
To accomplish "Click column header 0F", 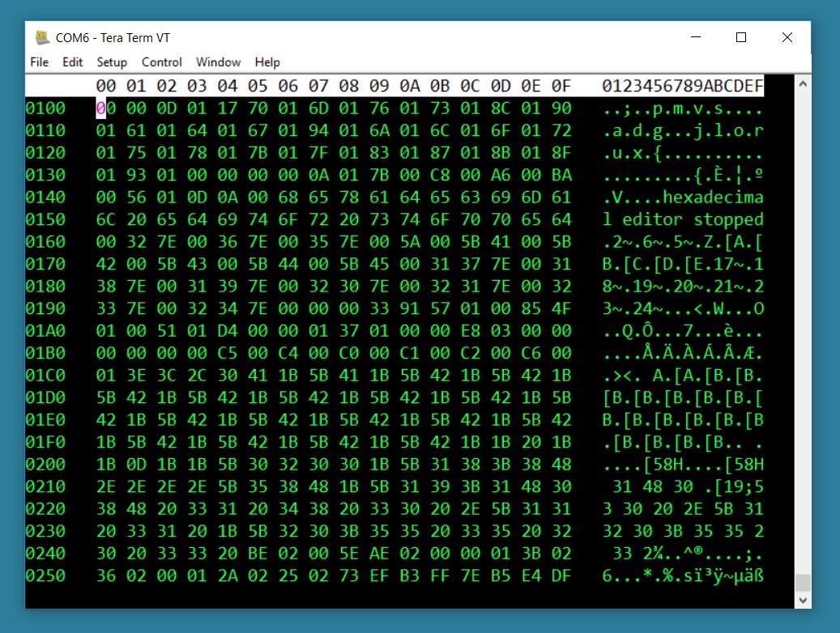I will (561, 87).
